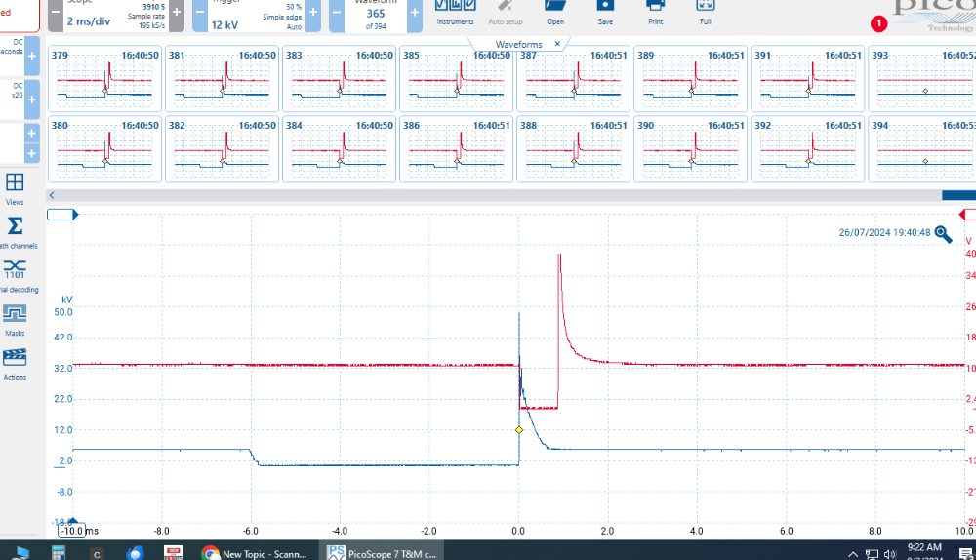This screenshot has height=560, width=976.
Task: Open the Actions panel
Action: 15,361
